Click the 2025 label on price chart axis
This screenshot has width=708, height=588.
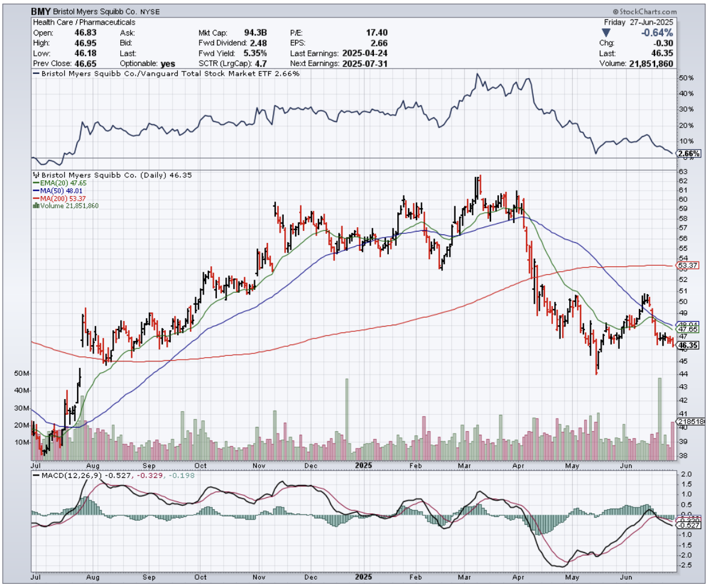tap(364, 465)
